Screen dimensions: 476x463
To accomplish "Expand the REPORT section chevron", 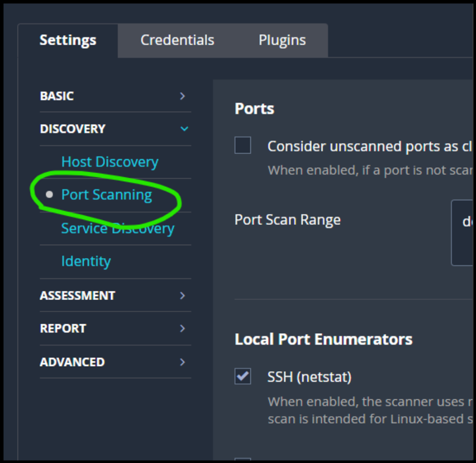I will 182,328.
